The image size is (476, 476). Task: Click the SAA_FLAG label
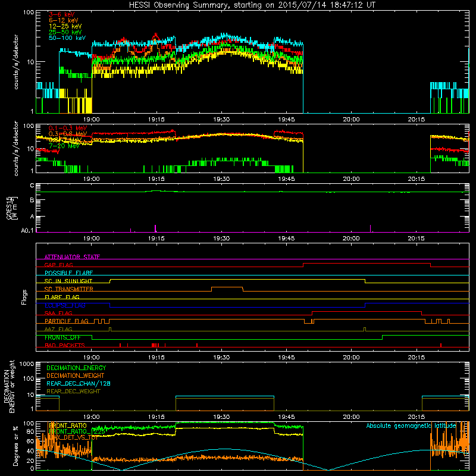coord(58,313)
